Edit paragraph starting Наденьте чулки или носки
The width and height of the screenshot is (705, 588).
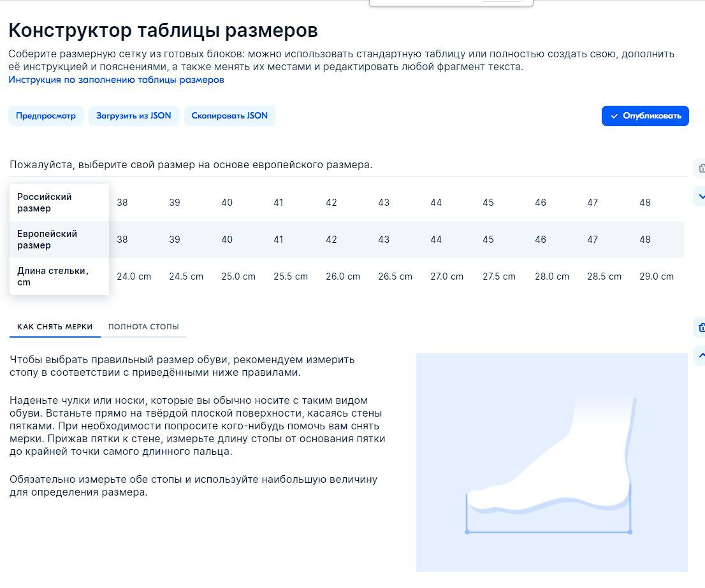[198, 426]
